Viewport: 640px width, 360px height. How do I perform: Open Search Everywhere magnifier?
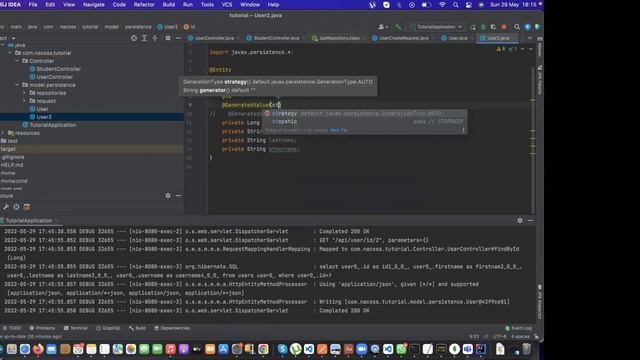[517, 27]
